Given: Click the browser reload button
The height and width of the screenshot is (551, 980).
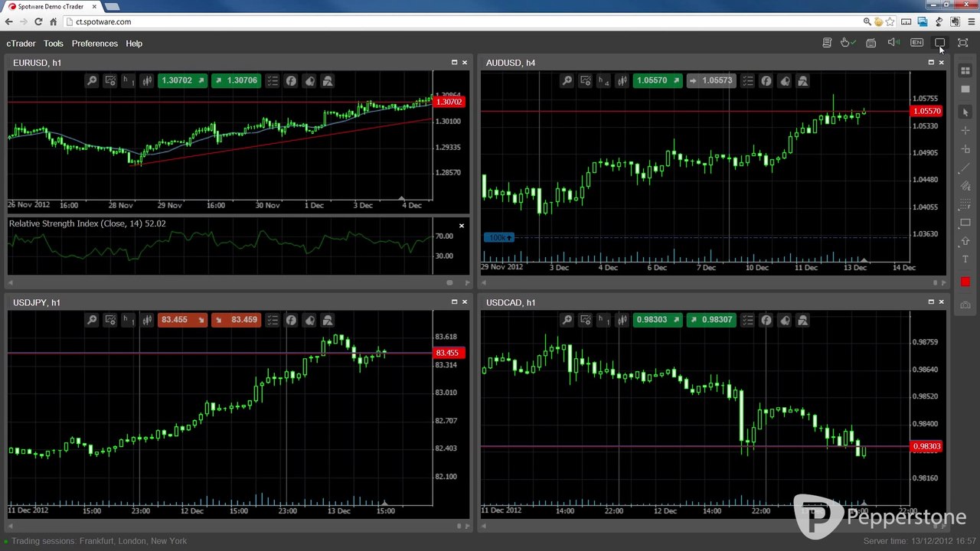Looking at the screenshot, I should (38, 21).
